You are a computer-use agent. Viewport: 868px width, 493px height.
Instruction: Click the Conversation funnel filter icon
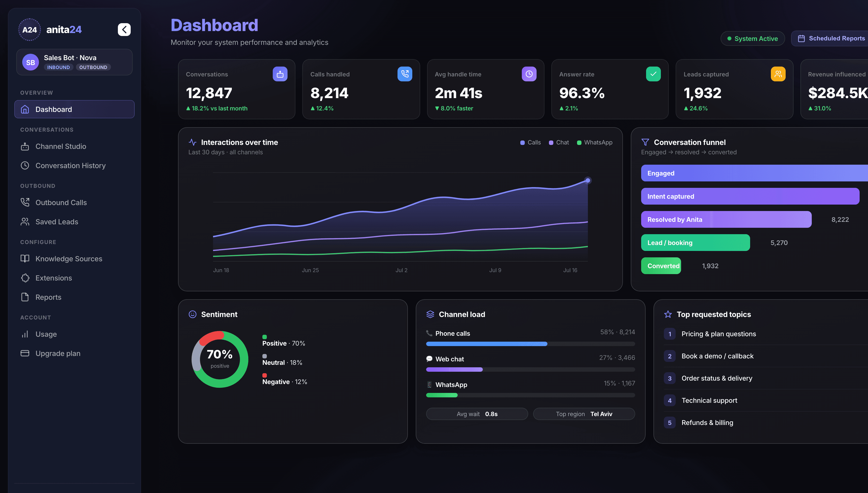tap(645, 142)
